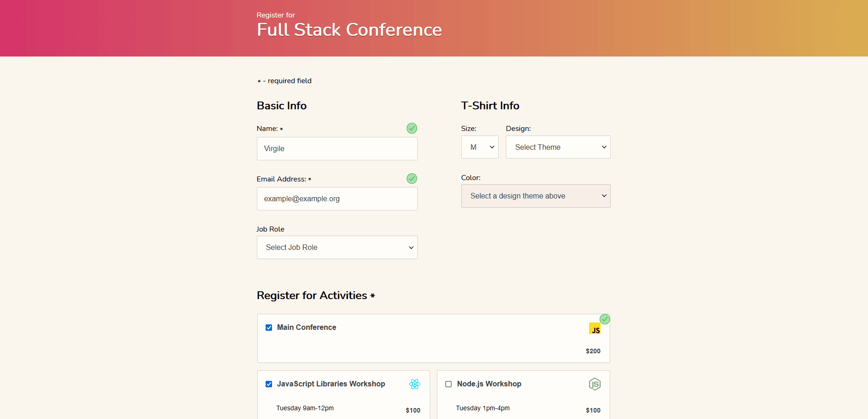
Task: Uncheck JavaScript Libraries Workshop checkbox
Action: coord(269,384)
